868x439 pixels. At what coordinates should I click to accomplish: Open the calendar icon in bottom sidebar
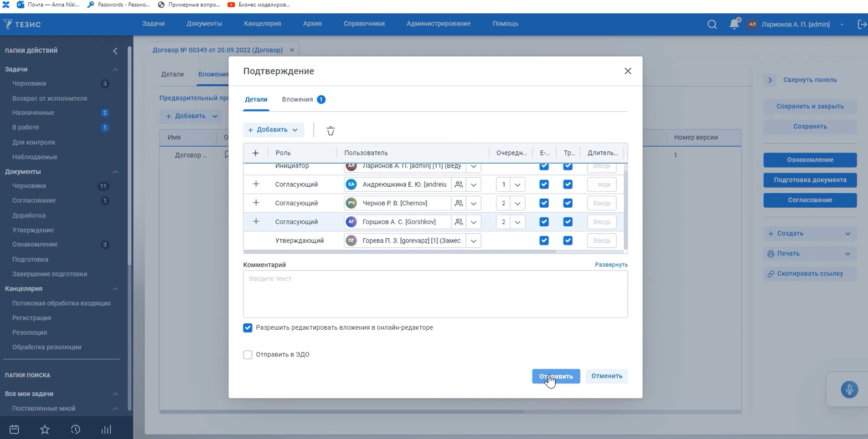(x=14, y=429)
